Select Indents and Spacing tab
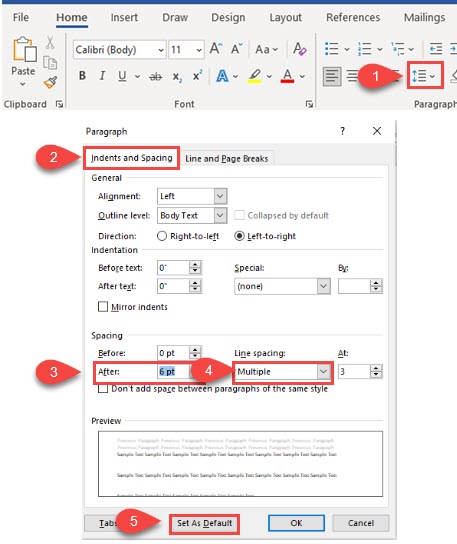This screenshot has height=544, width=457. pos(132,158)
